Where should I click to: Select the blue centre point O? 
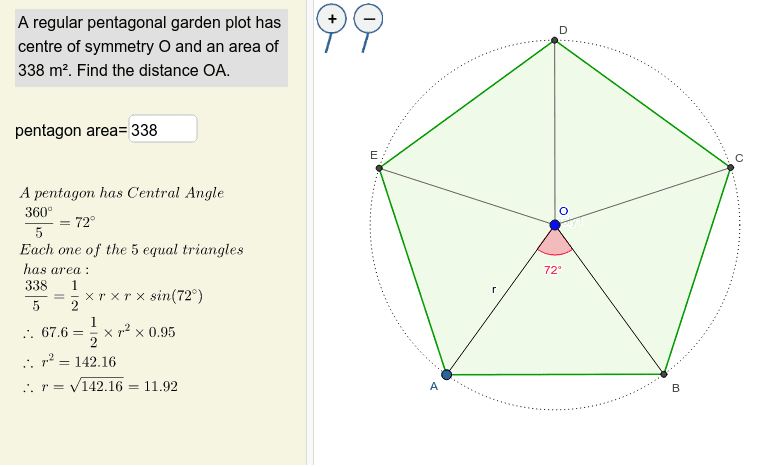555,225
